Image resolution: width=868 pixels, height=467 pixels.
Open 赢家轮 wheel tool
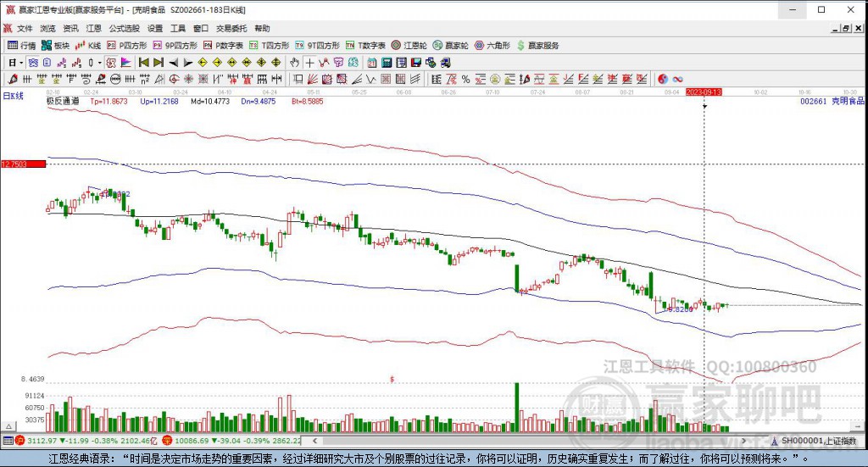tap(451, 46)
